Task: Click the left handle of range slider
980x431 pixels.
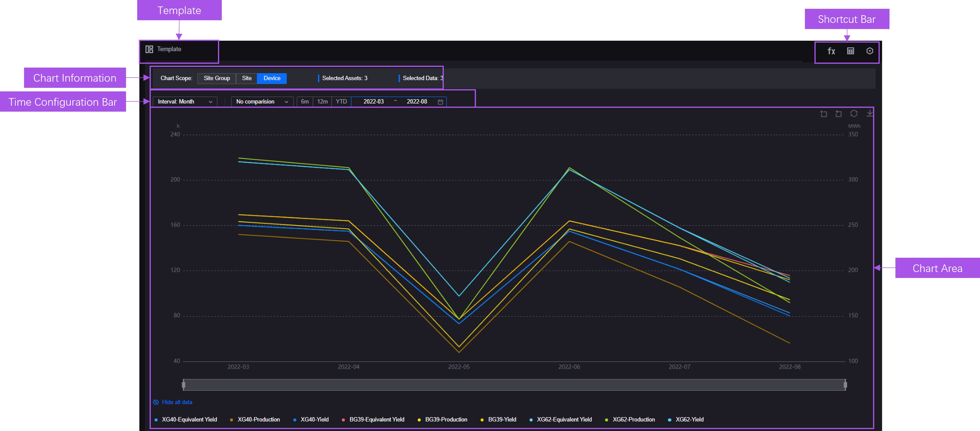Action: coord(183,385)
